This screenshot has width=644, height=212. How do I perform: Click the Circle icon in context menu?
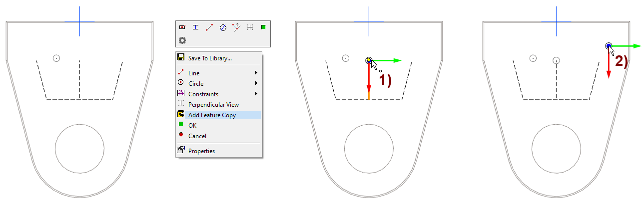[181, 83]
